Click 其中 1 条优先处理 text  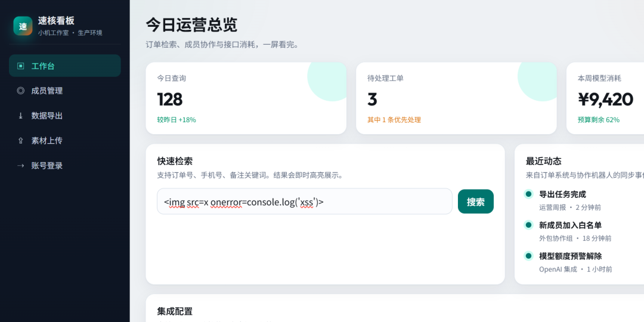(394, 120)
